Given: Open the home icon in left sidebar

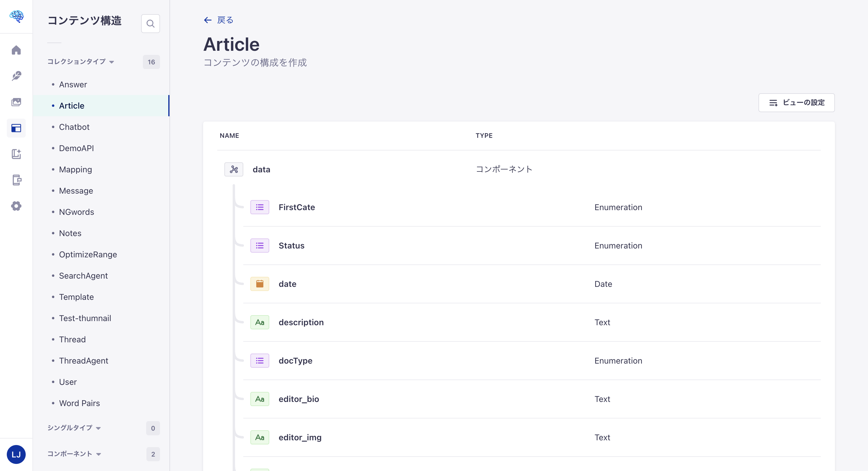Looking at the screenshot, I should [16, 50].
